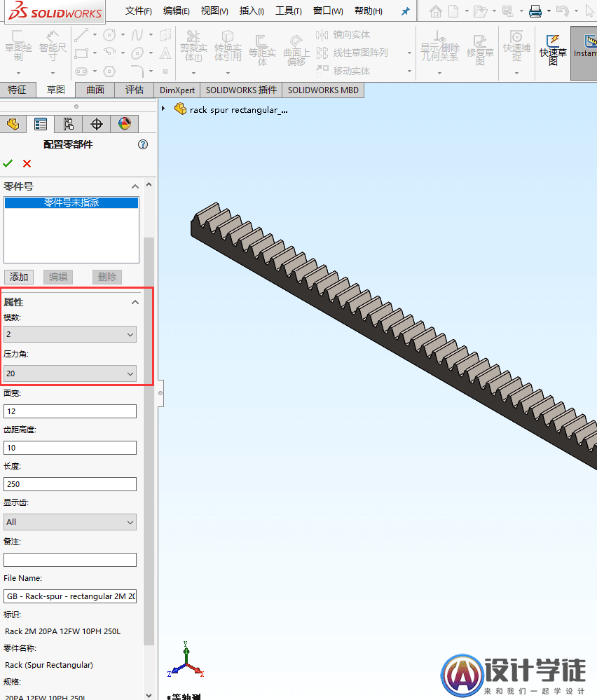The width and height of the screenshot is (597, 700).
Task: Click the 备注 input field
Action: click(x=69, y=560)
